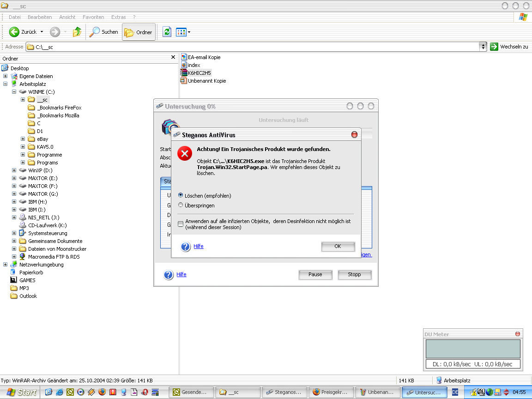The height and width of the screenshot is (399, 532).
Task: Click the green Zurück back arrow
Action: (x=14, y=32)
